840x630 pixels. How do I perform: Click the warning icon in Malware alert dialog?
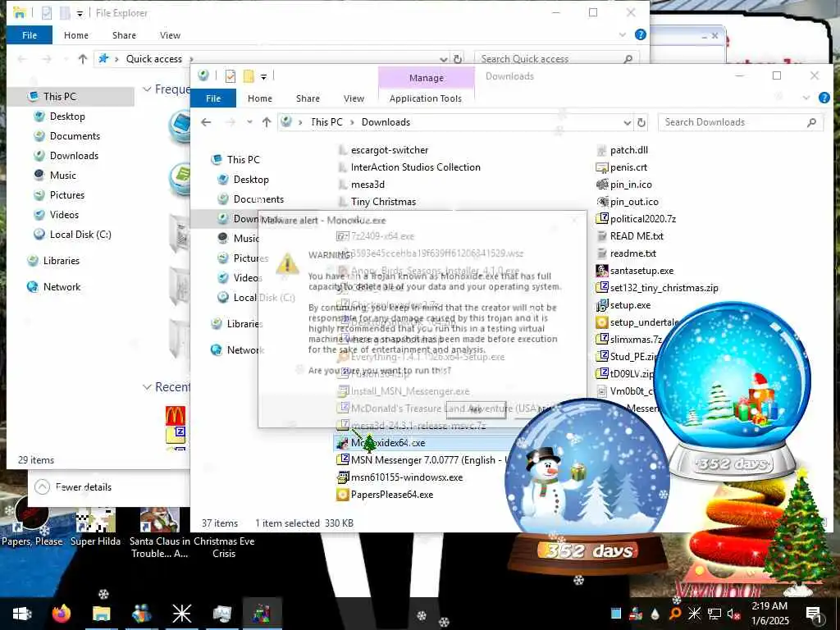(x=288, y=263)
